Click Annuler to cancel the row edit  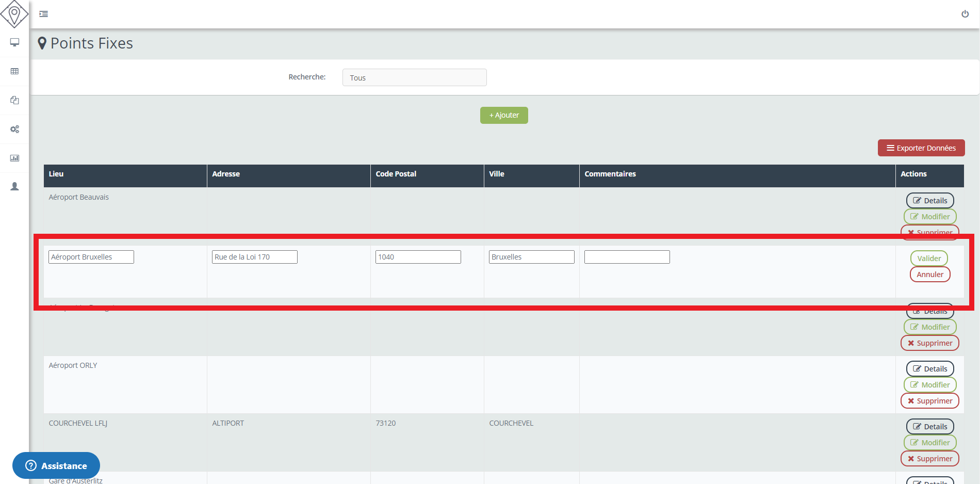(929, 275)
